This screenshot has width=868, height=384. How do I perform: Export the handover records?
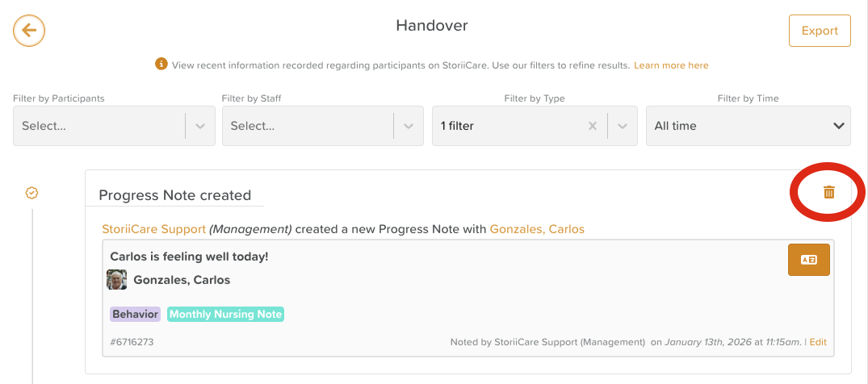[x=820, y=31]
